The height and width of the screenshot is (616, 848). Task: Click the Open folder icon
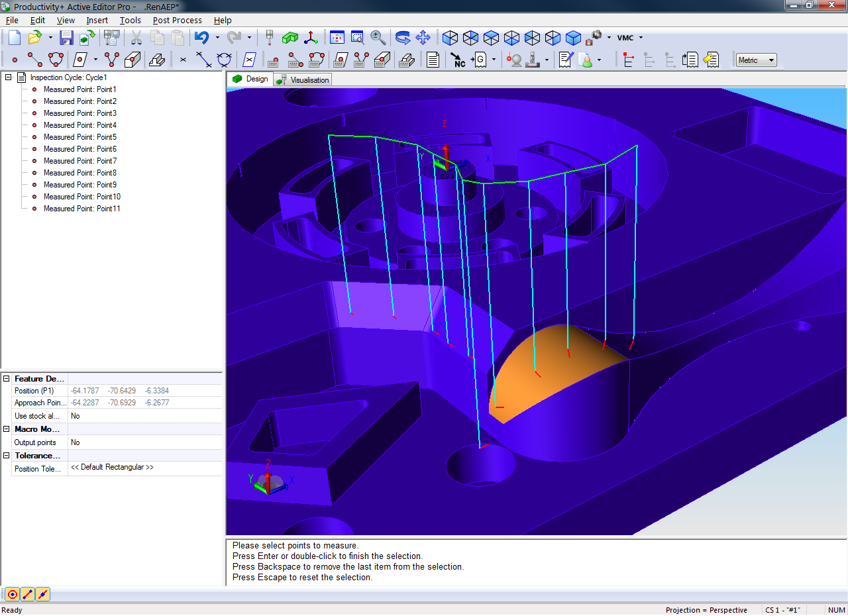click(35, 38)
